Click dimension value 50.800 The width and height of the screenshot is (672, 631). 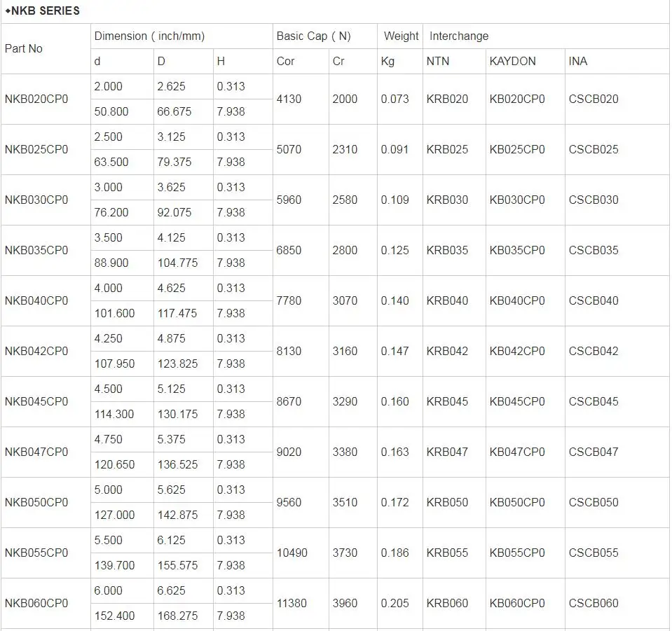click(x=111, y=112)
